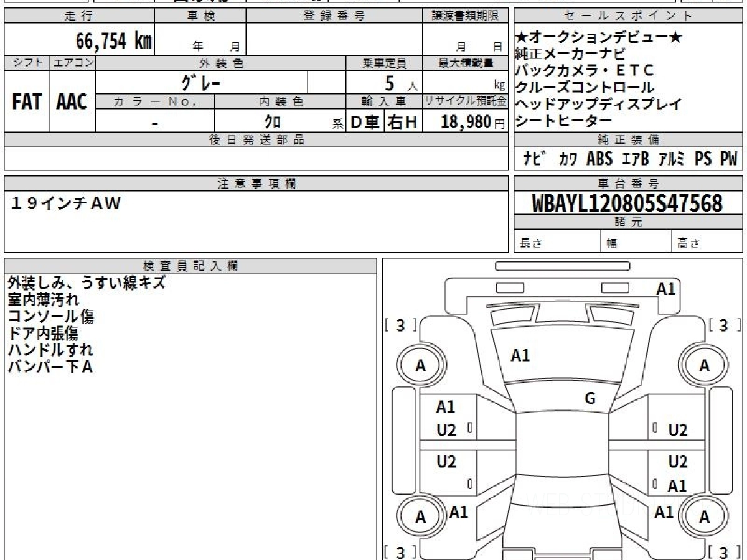Click the 乗車定員 header

click(x=384, y=63)
